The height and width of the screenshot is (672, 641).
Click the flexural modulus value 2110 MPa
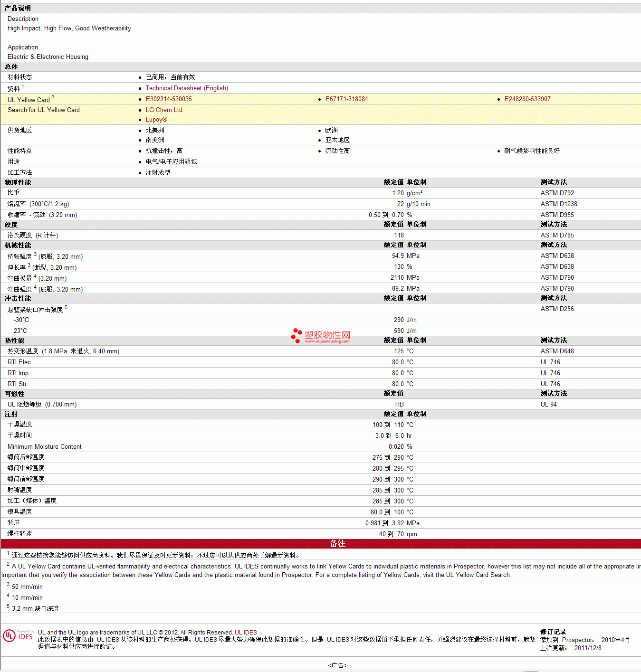pyautogui.click(x=405, y=278)
